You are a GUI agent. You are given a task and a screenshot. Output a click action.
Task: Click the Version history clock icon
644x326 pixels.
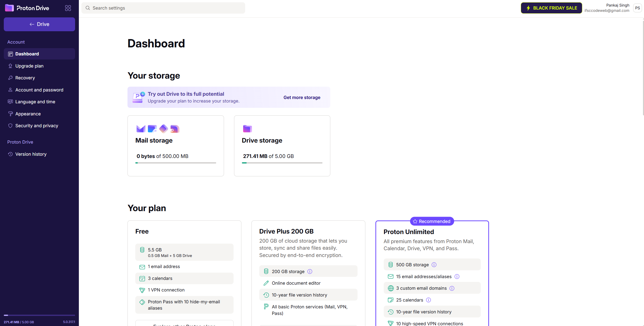point(10,154)
